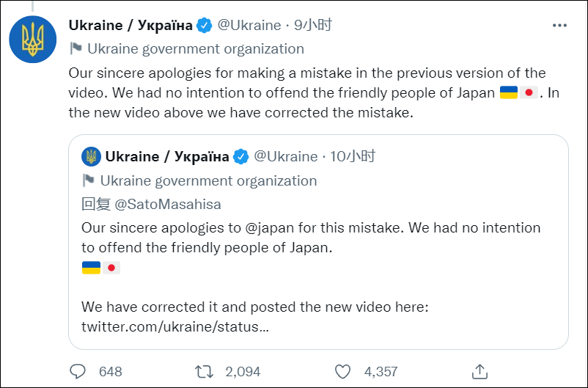Click the retweet arrows icon

tap(205, 371)
